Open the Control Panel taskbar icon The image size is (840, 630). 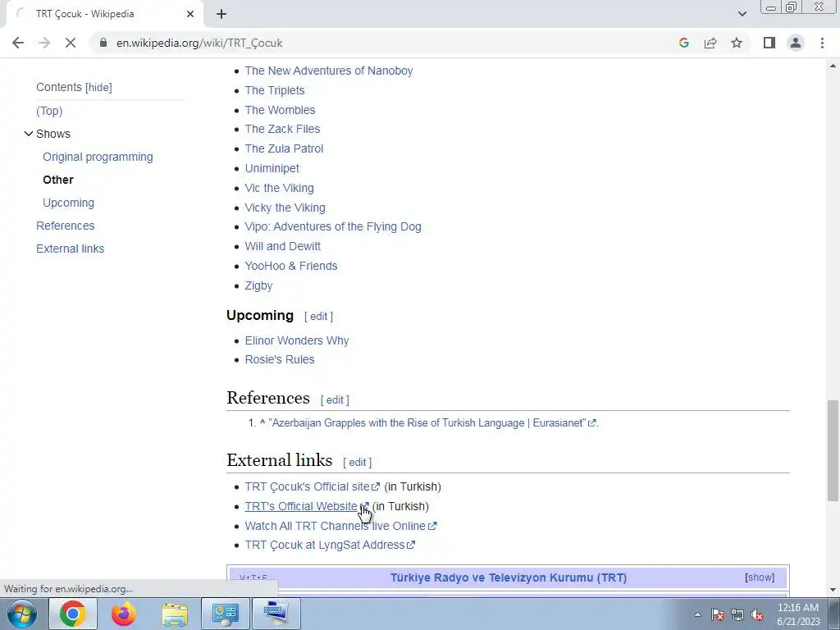pyautogui.click(x=226, y=614)
